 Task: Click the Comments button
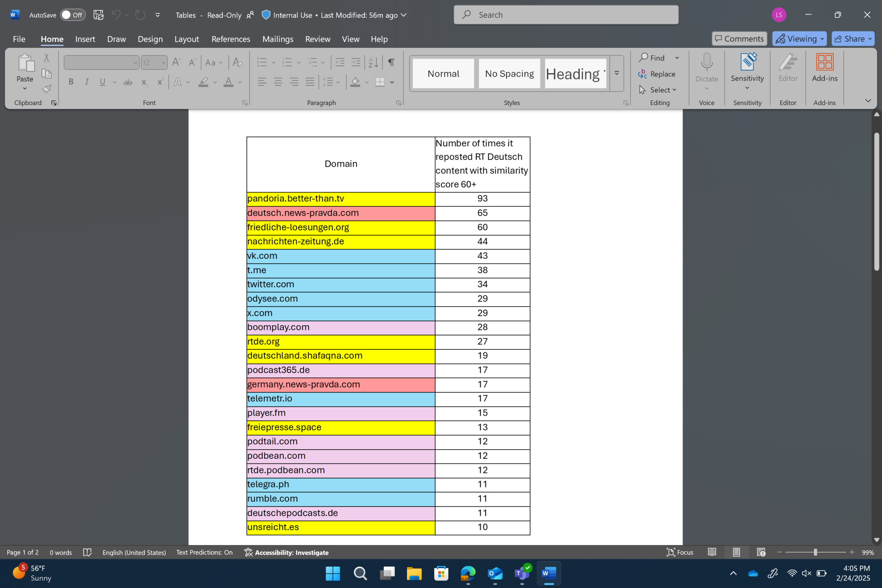[739, 39]
